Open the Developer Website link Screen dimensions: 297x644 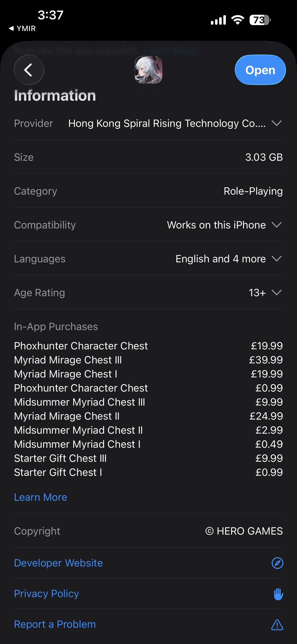[58, 563]
